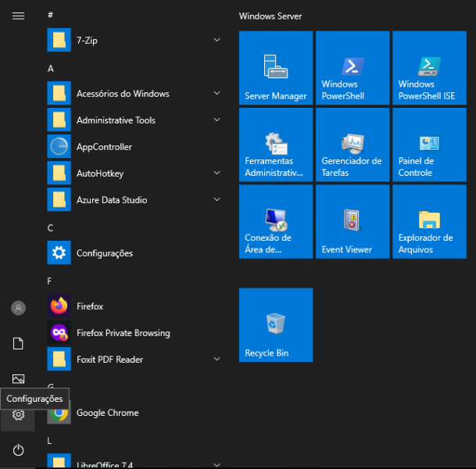The image size is (476, 469).
Task: Click the Administrative Tools folder icon
Action: [59, 120]
